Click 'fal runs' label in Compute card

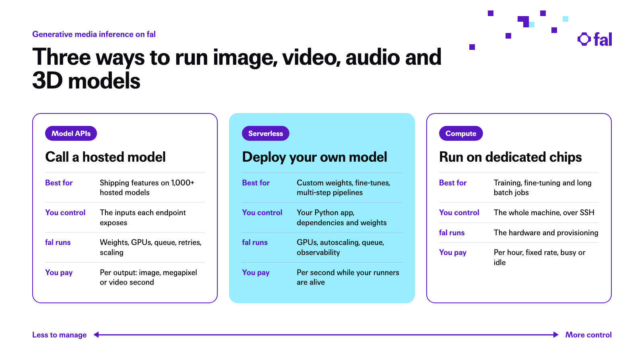pyautogui.click(x=452, y=232)
